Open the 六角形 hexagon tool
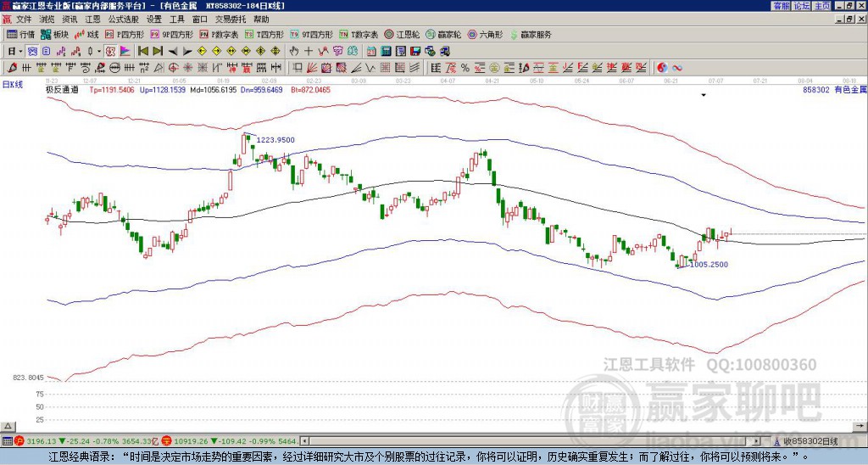The width and height of the screenshot is (868, 465). coord(485,34)
